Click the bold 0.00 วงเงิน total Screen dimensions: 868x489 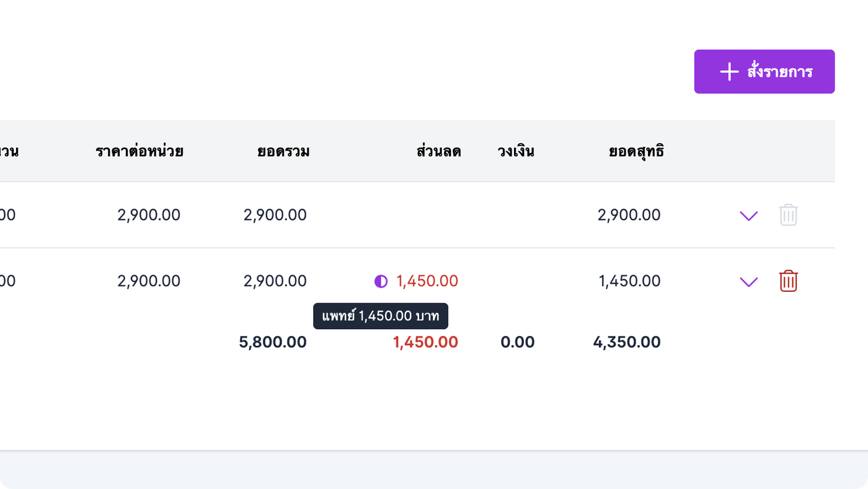pyautogui.click(x=518, y=342)
